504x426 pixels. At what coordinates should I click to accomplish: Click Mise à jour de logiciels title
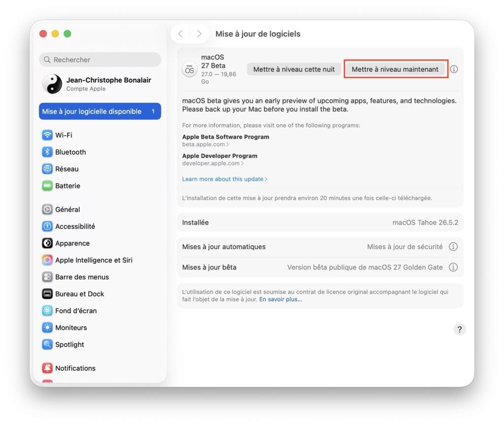tap(258, 34)
